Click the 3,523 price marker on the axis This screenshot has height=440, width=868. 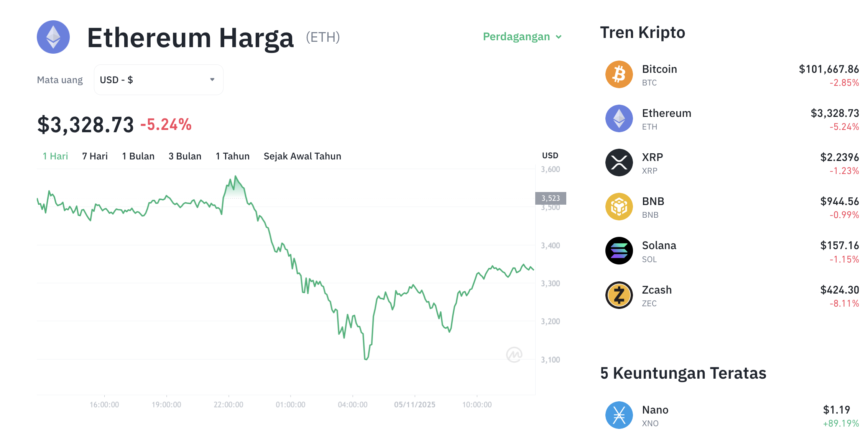click(550, 199)
